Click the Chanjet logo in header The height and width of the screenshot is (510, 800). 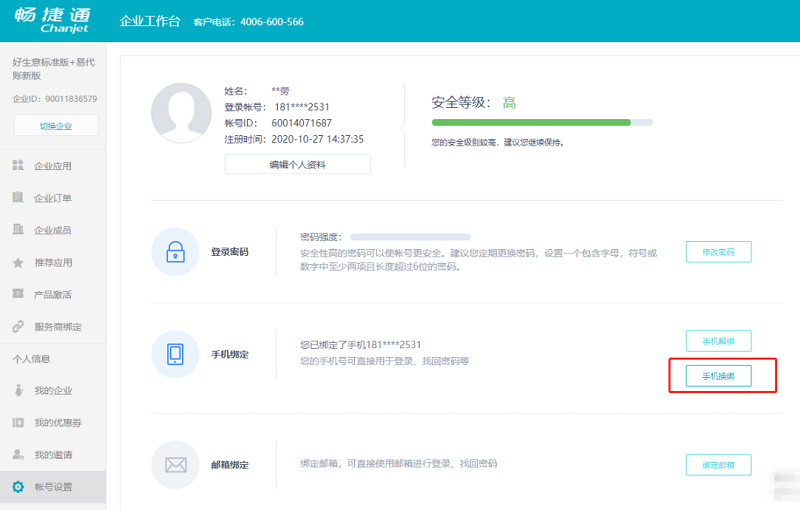click(x=52, y=20)
